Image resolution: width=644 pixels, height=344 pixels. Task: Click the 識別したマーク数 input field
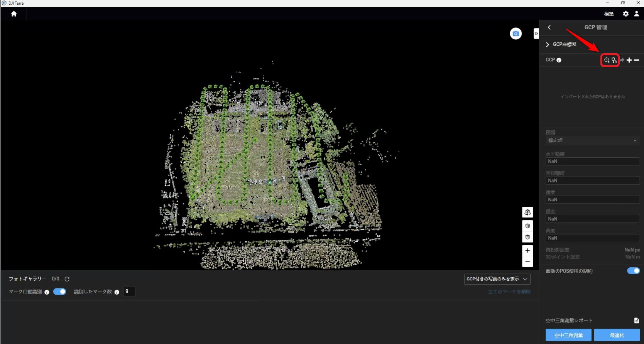129,292
